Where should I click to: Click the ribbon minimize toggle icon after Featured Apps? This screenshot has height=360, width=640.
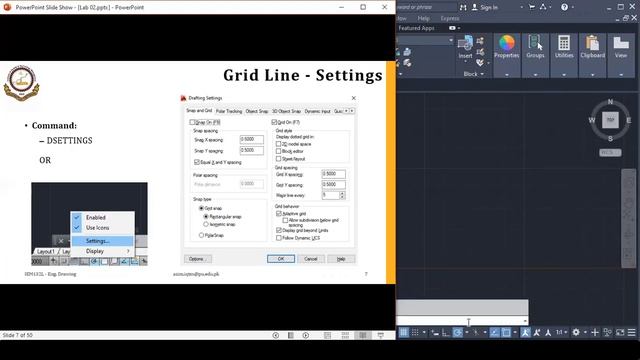pyautogui.click(x=452, y=28)
